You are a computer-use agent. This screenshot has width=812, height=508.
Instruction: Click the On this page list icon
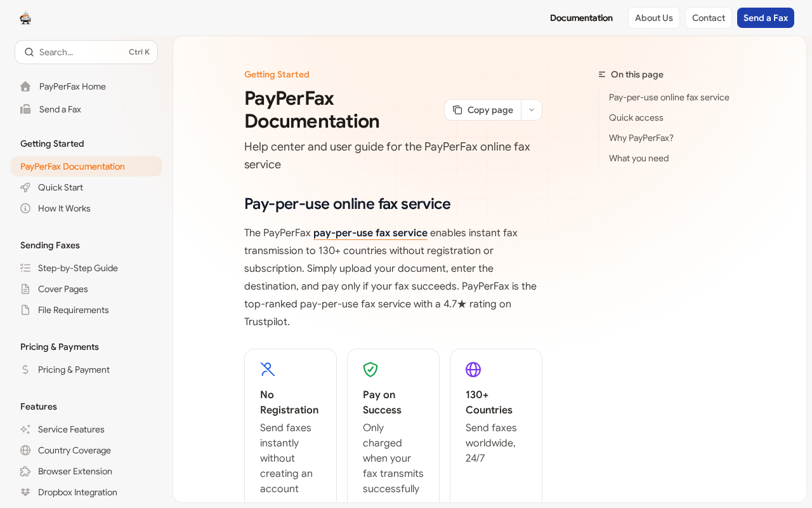(602, 74)
